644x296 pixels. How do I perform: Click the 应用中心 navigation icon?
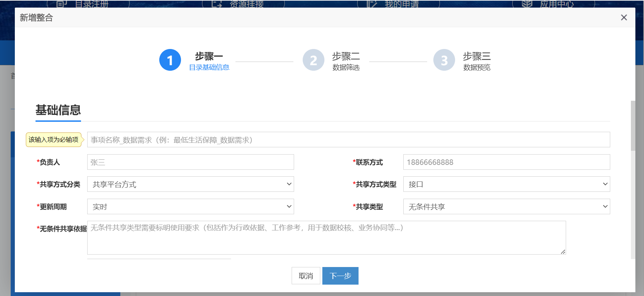click(527, 4)
